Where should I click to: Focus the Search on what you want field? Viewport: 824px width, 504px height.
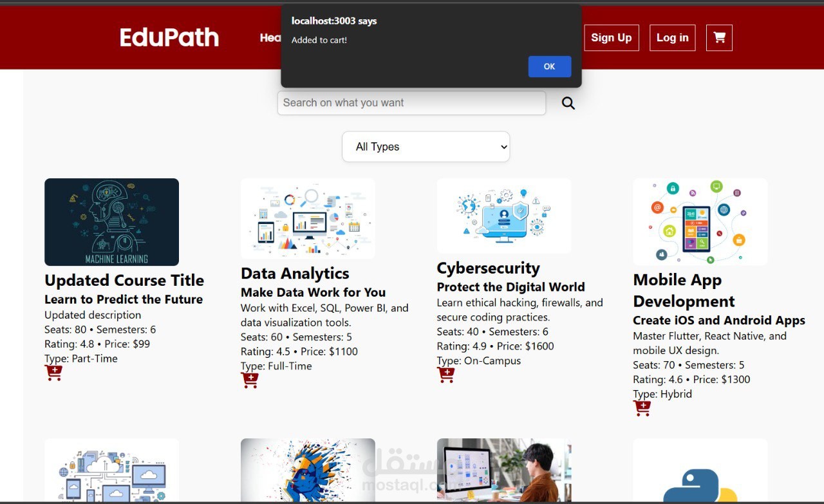coord(411,103)
